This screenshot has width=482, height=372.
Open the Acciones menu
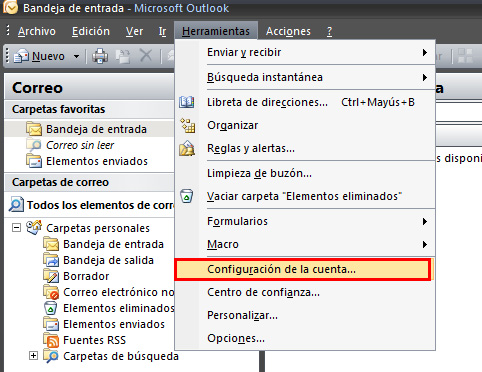point(288,31)
